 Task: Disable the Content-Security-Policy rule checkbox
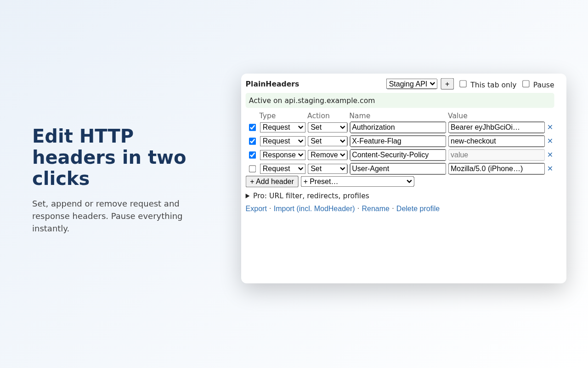pyautogui.click(x=252, y=155)
